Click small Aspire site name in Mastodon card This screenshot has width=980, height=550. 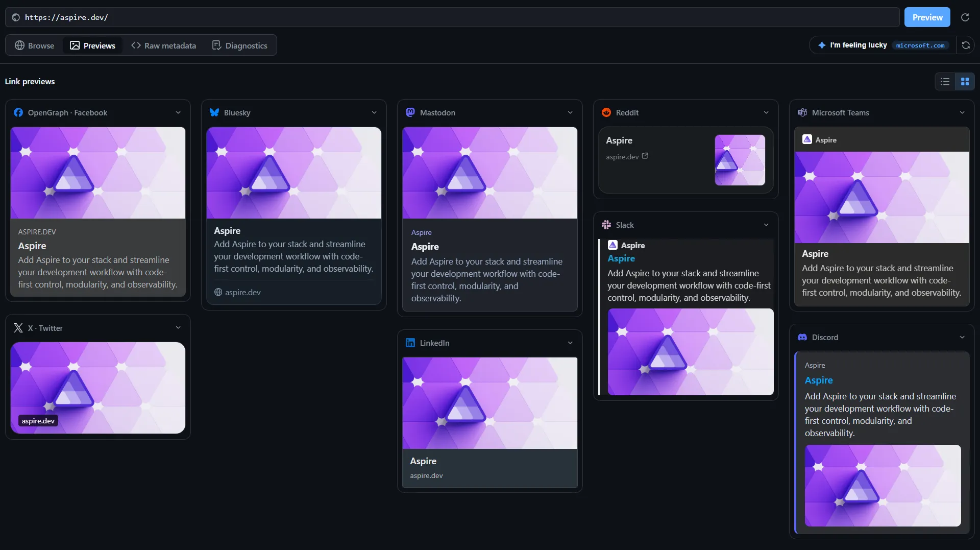click(x=421, y=232)
